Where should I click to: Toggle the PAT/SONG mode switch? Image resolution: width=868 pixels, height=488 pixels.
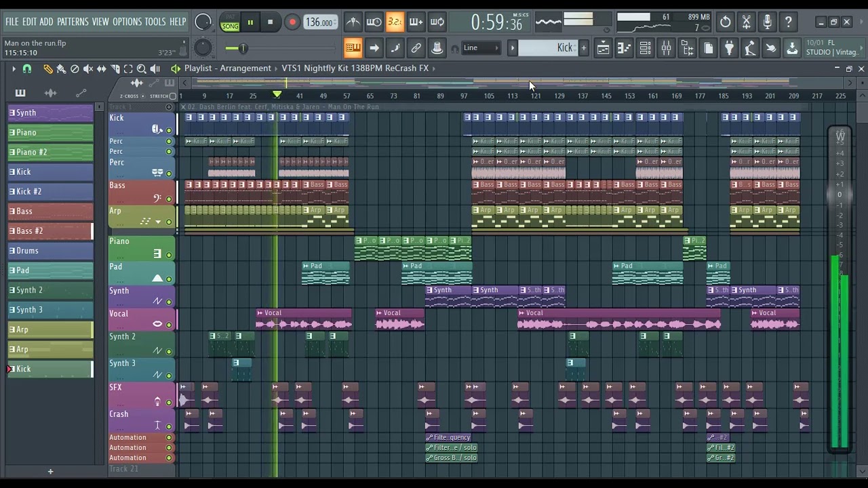(x=230, y=22)
